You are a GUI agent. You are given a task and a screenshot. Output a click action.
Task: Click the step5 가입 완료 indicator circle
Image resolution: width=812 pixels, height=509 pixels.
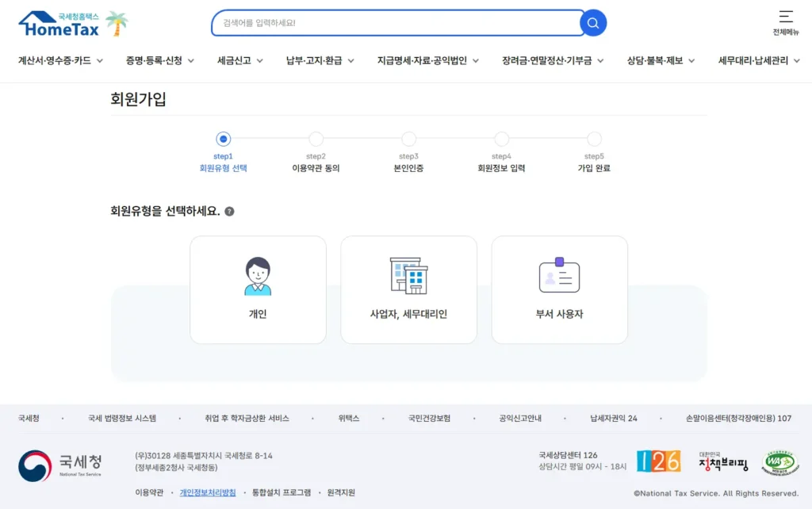pos(594,139)
